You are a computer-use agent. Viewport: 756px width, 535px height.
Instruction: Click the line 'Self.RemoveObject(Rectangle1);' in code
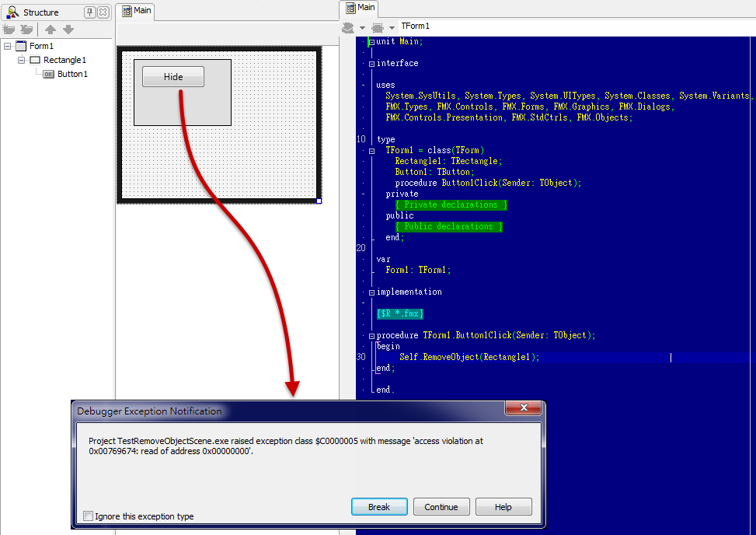click(469, 357)
